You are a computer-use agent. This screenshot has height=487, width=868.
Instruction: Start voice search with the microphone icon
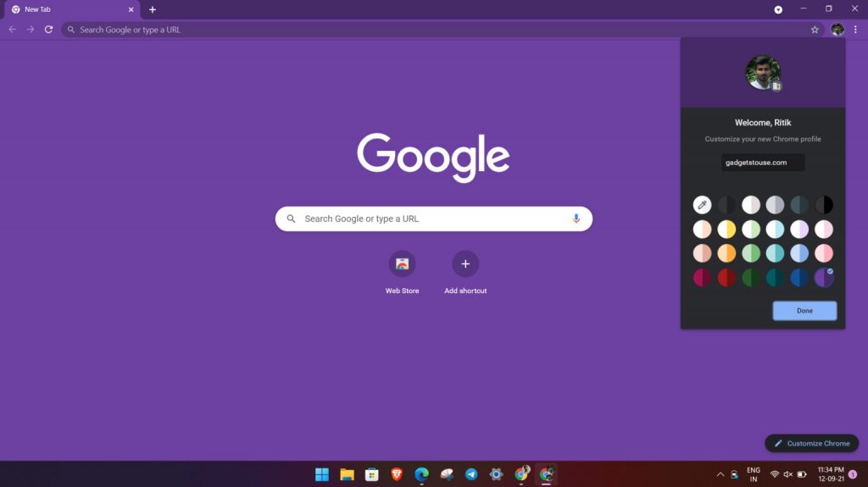click(576, 219)
